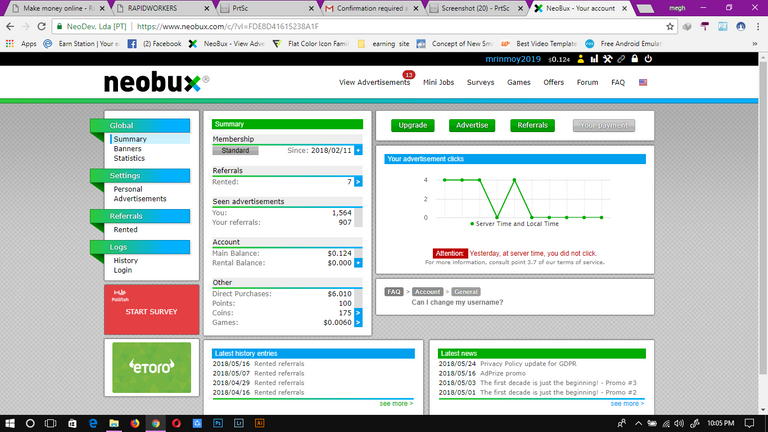Image resolution: width=768 pixels, height=432 pixels.
Task: Open the Offers menu item
Action: (x=553, y=82)
